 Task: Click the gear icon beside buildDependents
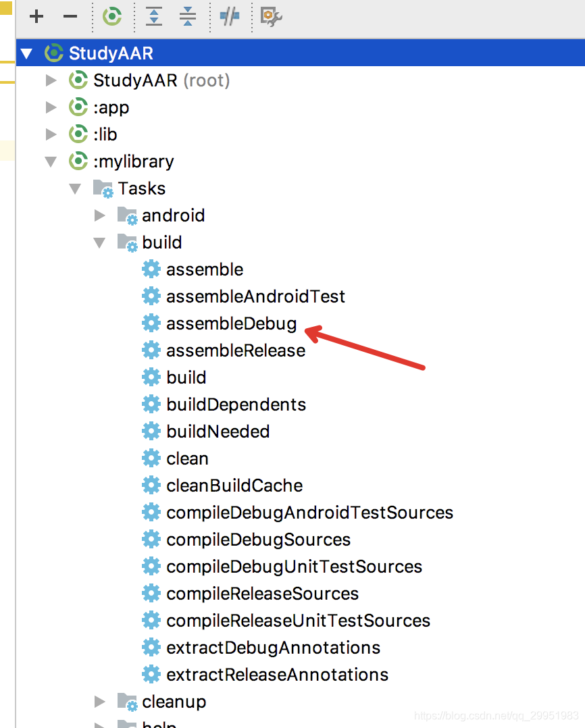(151, 405)
